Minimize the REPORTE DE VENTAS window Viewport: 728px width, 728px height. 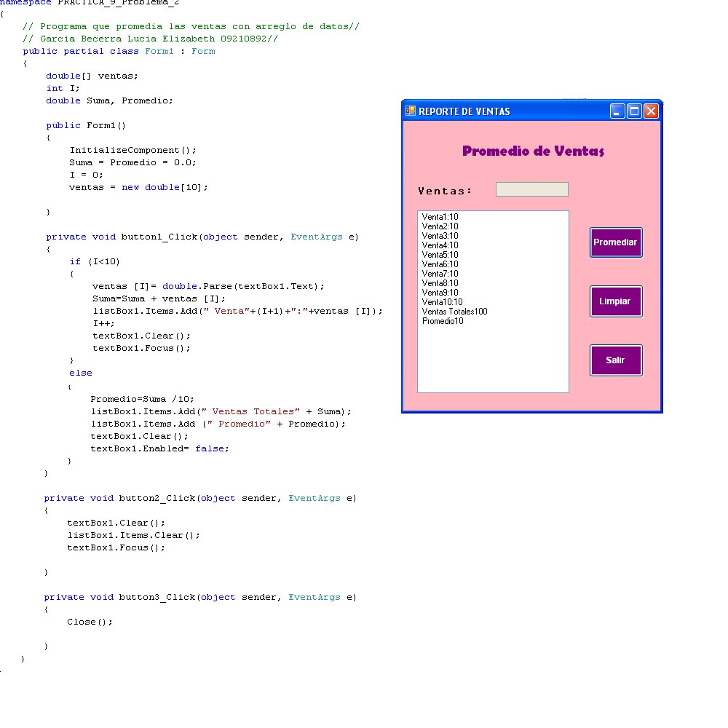tap(617, 111)
